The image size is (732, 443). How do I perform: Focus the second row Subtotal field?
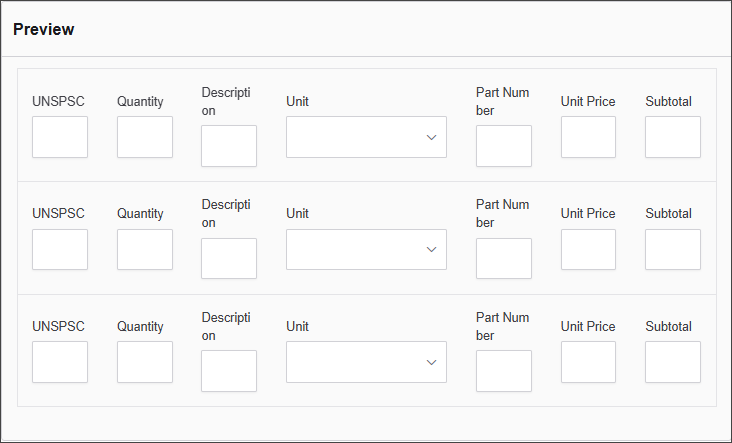pyautogui.click(x=673, y=250)
